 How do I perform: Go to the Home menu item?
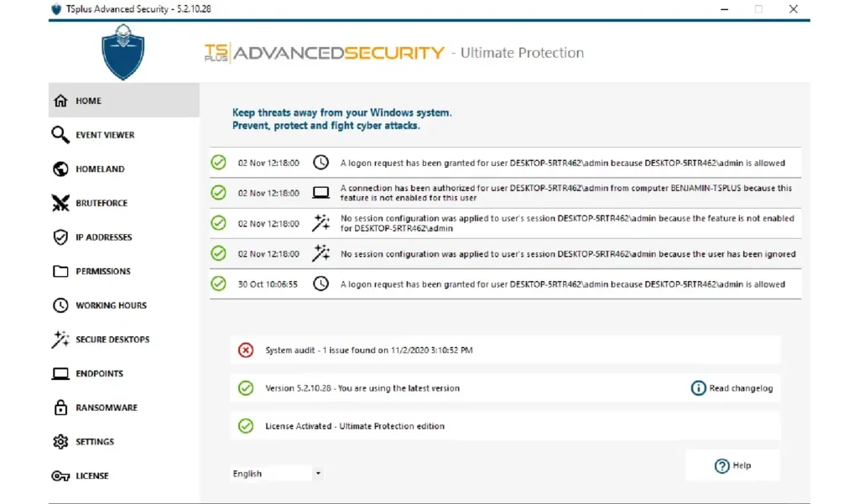pos(88,101)
